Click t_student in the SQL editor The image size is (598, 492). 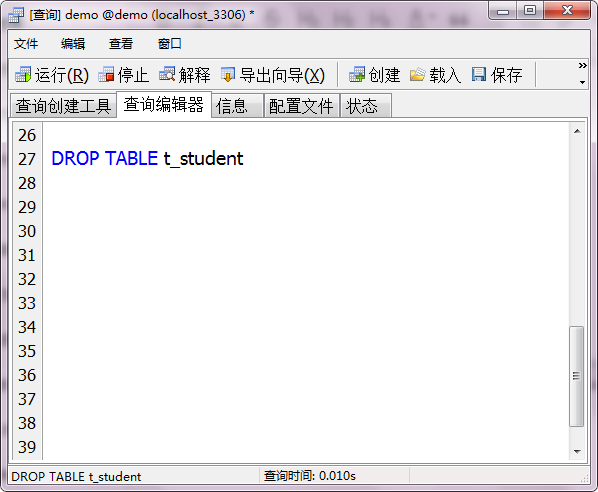(x=203, y=159)
